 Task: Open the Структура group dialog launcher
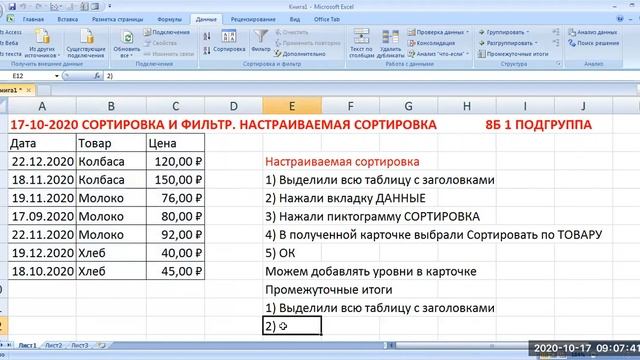click(558, 64)
